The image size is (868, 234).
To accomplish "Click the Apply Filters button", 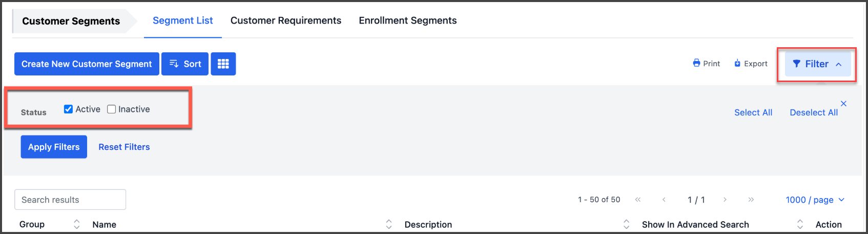I will tap(54, 147).
